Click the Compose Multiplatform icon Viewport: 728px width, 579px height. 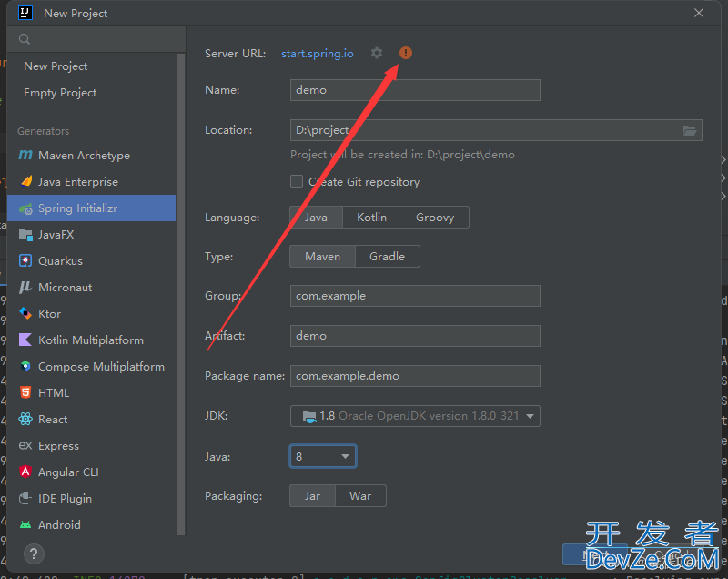[x=25, y=366]
